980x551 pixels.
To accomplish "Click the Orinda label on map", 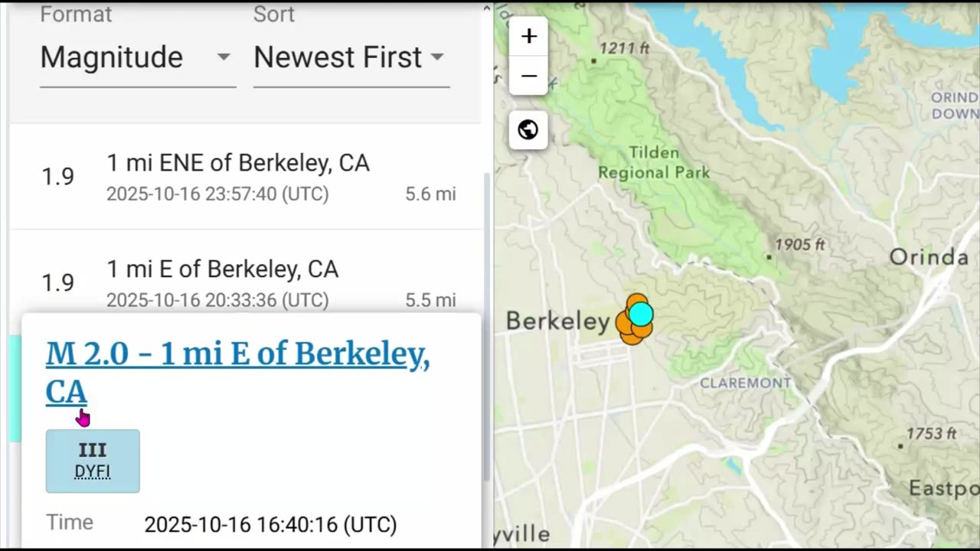I will tap(929, 257).
